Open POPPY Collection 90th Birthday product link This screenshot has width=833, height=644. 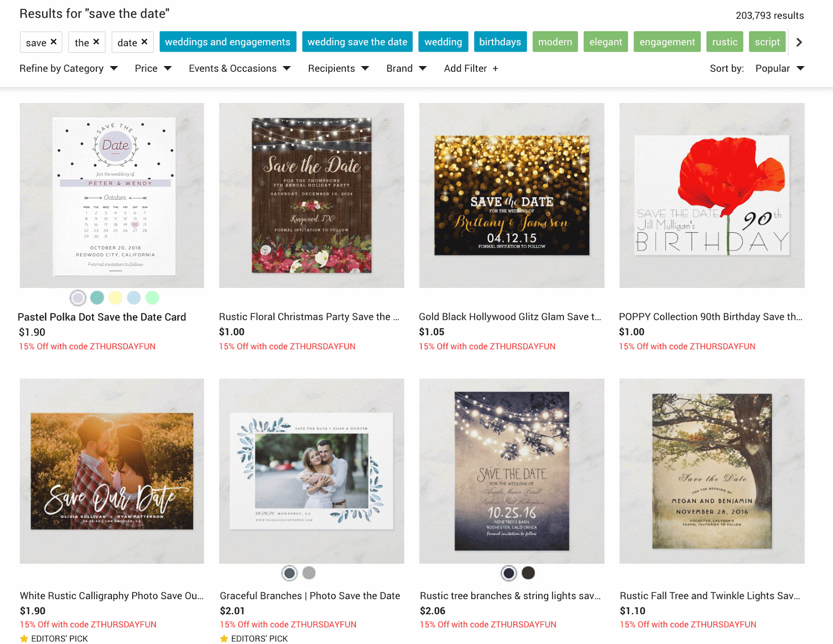click(x=710, y=317)
